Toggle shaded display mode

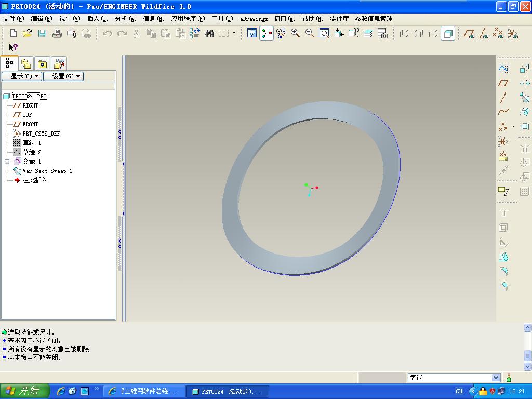(x=448, y=33)
